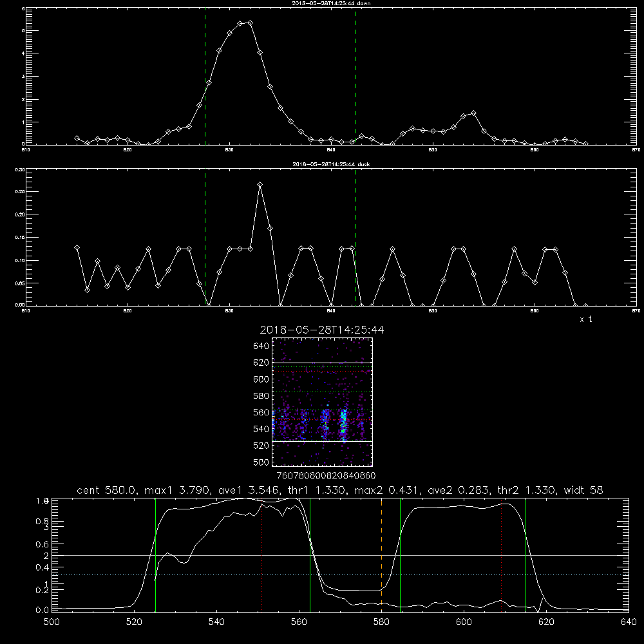
Task: Click the '580' label on bottom plot x-axis
Action: point(381,622)
